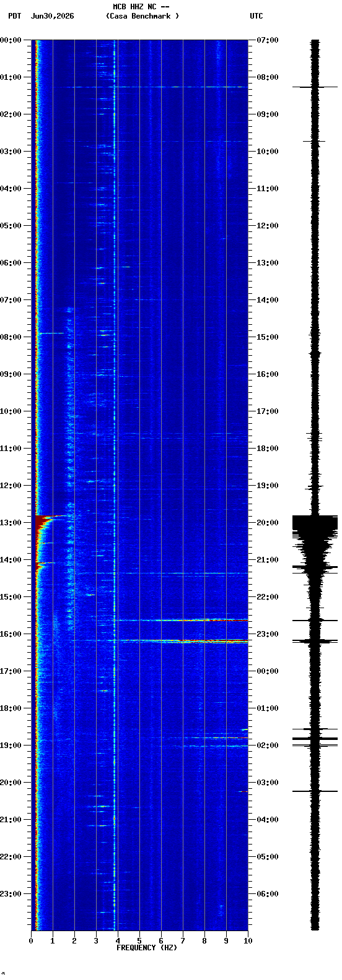Viewport: 342px width, 980px height.
Task: Click the PDT '13:00' time label
Action: tap(11, 523)
